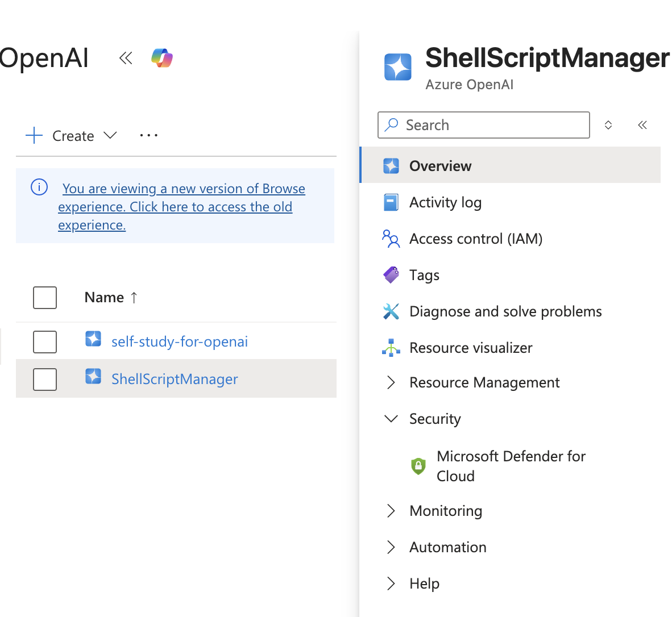Click the Activity log book icon
The width and height of the screenshot is (672, 617).
coord(391,202)
